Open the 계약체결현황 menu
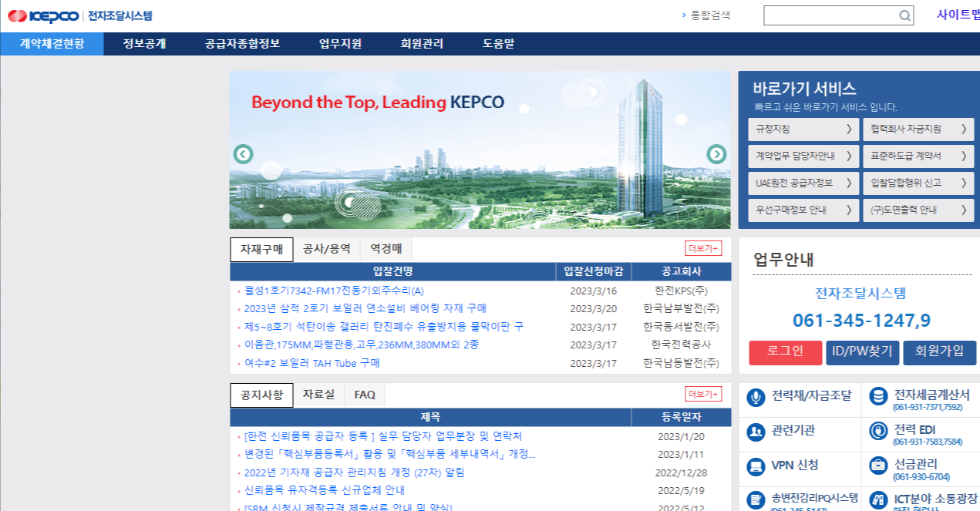This screenshot has width=980, height=511. click(x=52, y=44)
